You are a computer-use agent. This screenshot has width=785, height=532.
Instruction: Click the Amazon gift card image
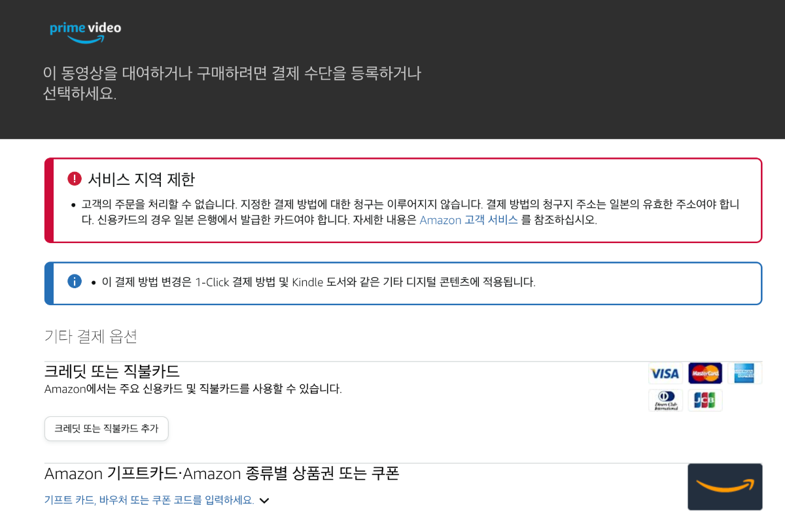tap(725, 487)
